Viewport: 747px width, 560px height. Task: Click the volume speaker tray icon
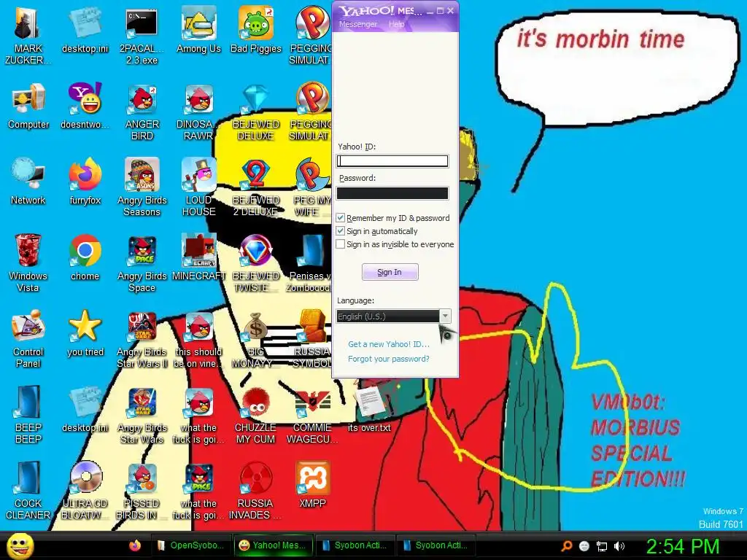click(619, 546)
